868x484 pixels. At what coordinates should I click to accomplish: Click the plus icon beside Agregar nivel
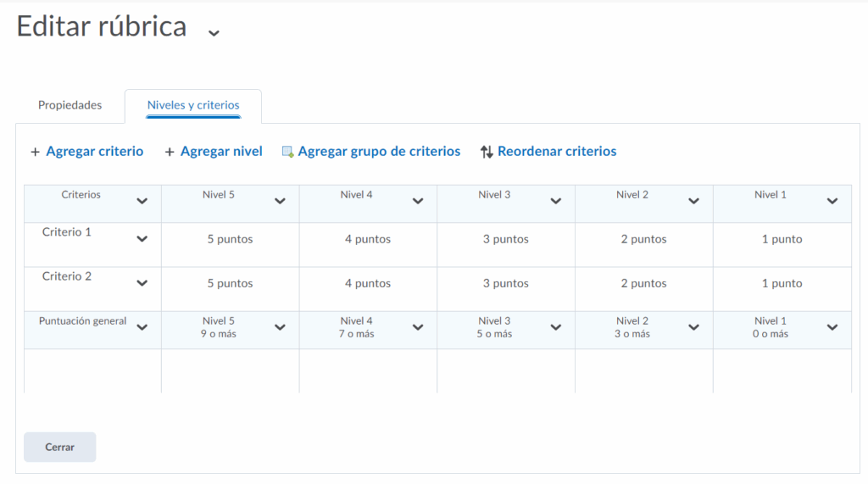click(170, 152)
